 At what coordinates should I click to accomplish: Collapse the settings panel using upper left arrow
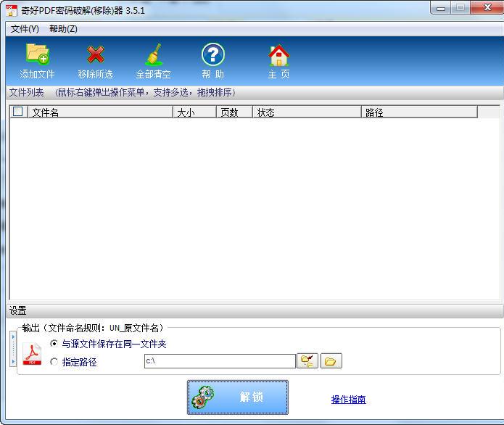click(x=14, y=337)
